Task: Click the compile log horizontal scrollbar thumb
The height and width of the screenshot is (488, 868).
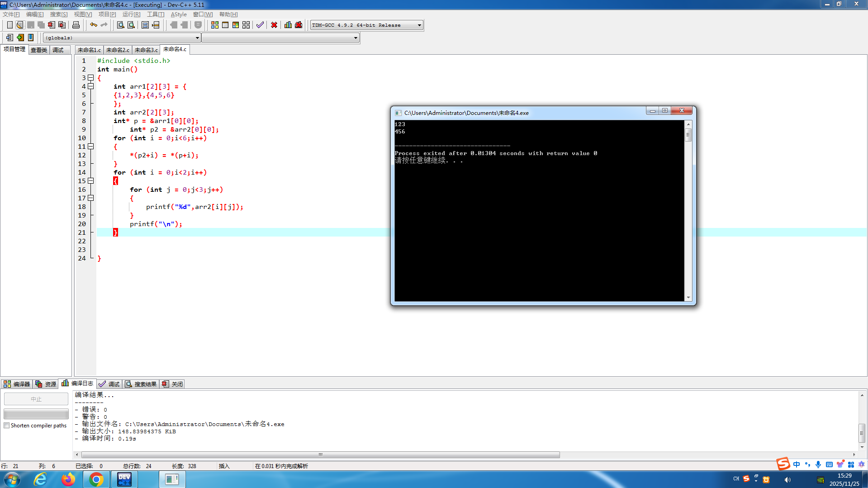Action: 321,455
